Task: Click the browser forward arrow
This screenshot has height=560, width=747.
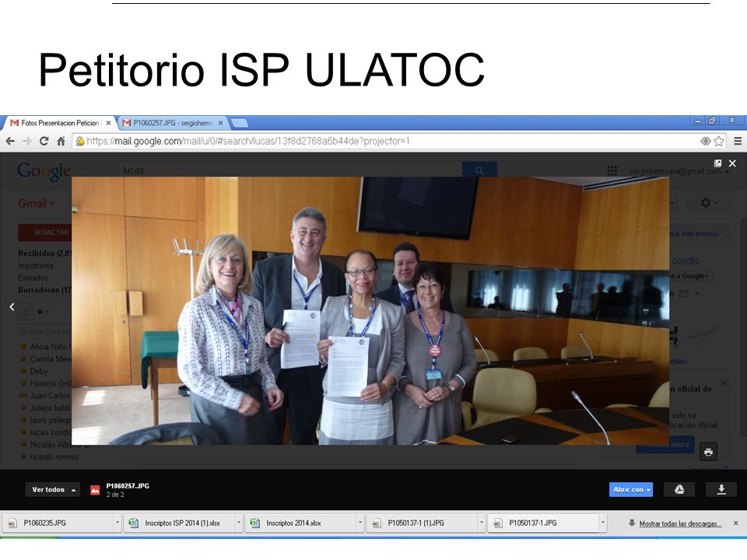Action: [27, 141]
